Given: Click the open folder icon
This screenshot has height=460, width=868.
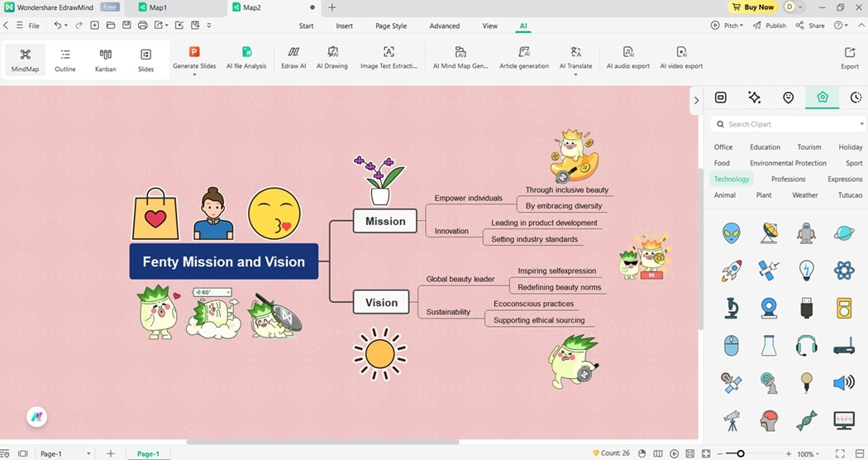Looking at the screenshot, I should pyautogui.click(x=111, y=26).
